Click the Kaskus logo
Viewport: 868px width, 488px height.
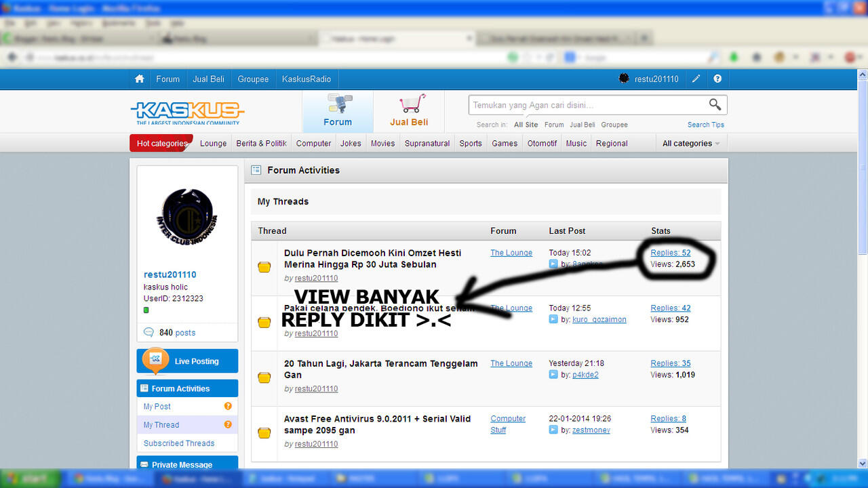click(187, 113)
